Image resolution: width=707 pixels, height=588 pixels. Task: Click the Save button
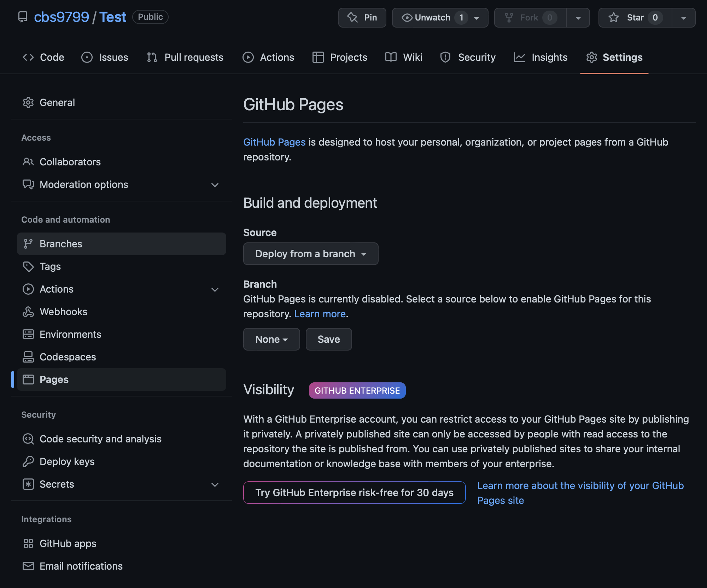pos(328,339)
